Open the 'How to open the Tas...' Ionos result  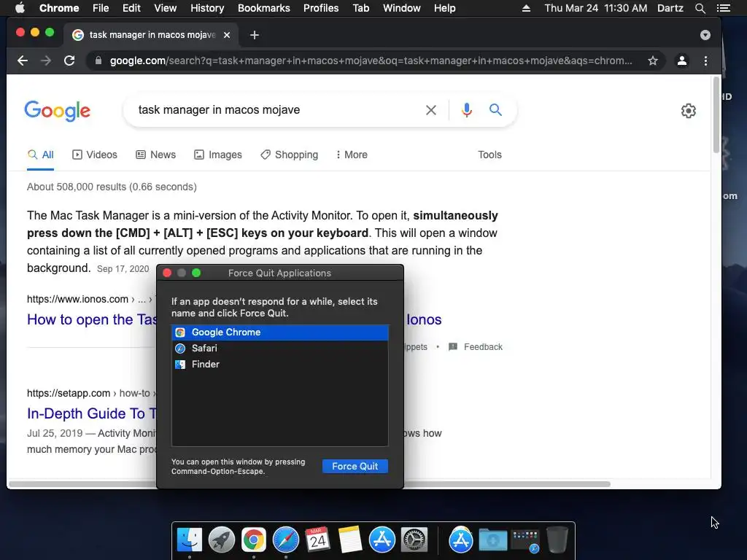point(91,319)
